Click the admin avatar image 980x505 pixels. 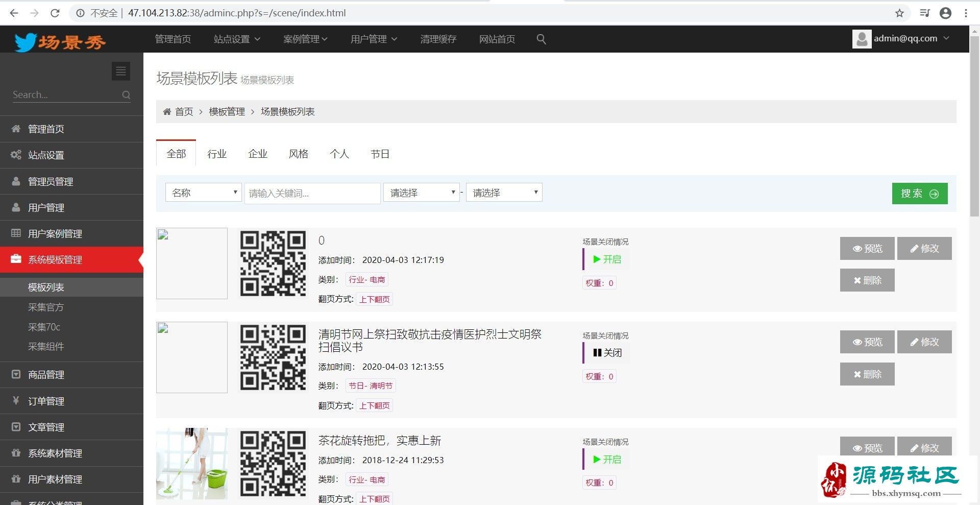[x=862, y=39]
